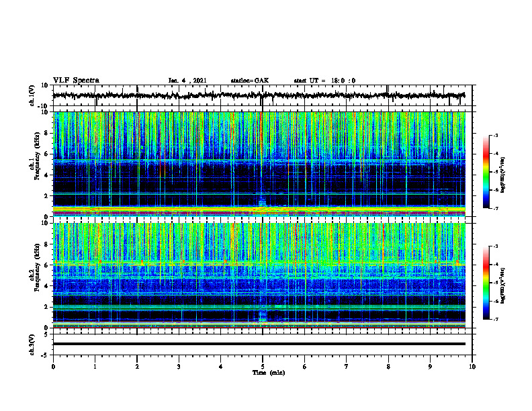This screenshot has height=411, width=532.
Task: Click the time axis tick label "7"
Action: 347,367
